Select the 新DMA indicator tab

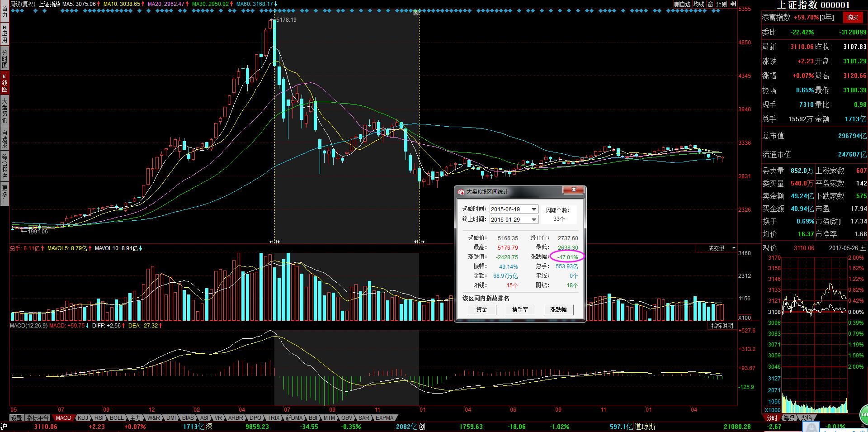[294, 418]
